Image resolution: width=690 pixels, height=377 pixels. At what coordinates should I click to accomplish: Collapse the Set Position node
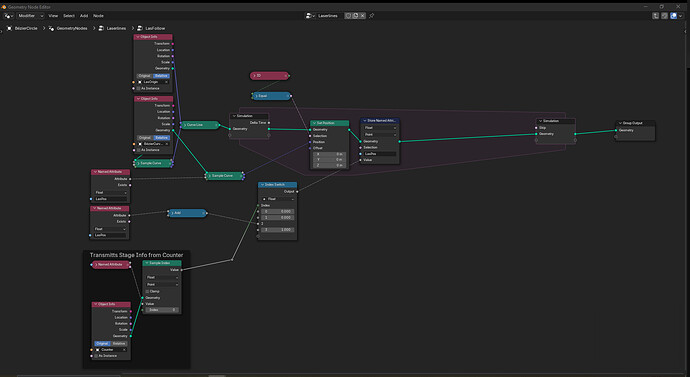[314, 123]
